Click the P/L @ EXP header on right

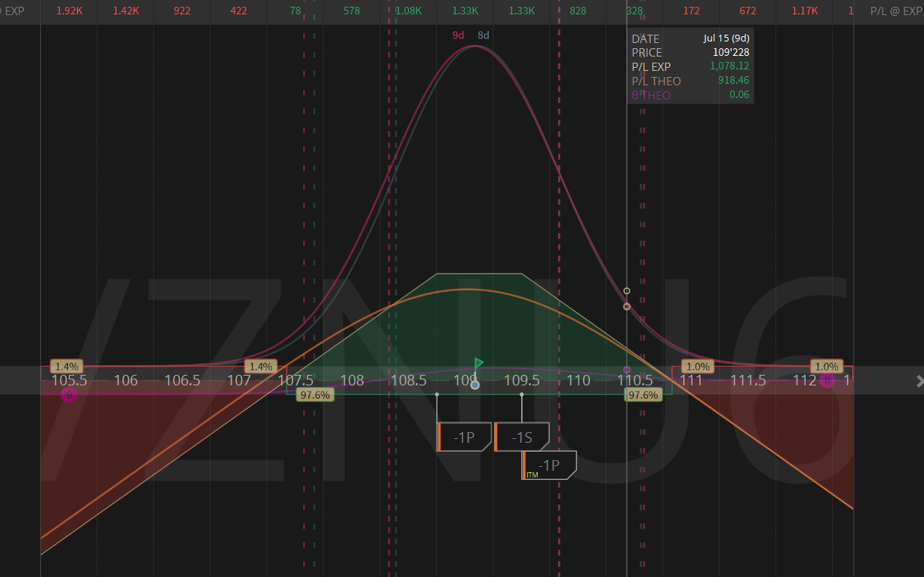click(894, 11)
